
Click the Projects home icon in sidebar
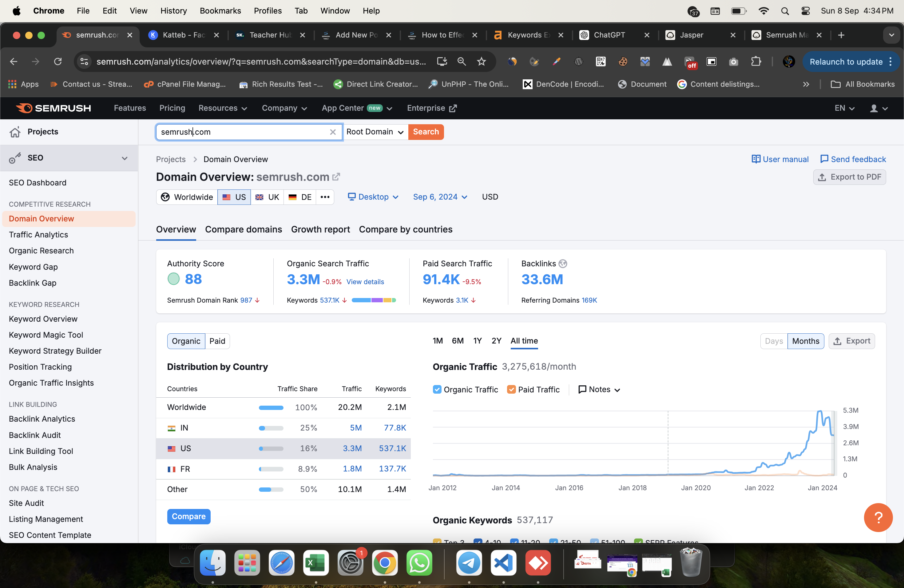(x=15, y=132)
